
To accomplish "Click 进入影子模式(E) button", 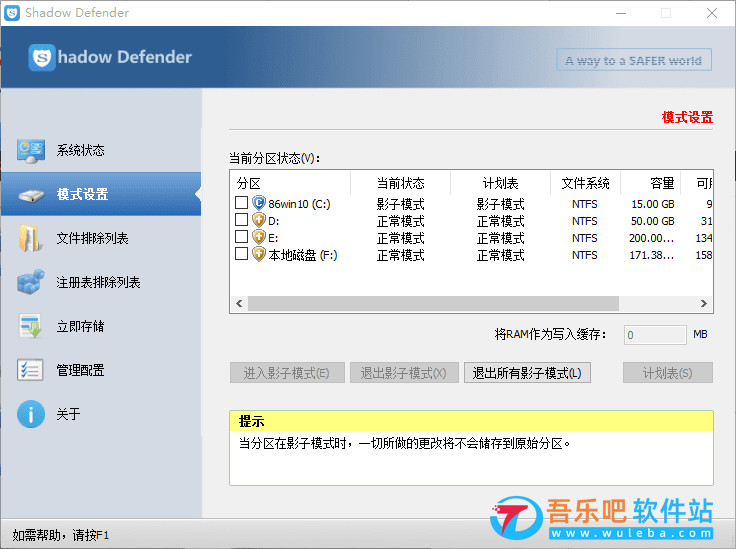I will pos(287,373).
